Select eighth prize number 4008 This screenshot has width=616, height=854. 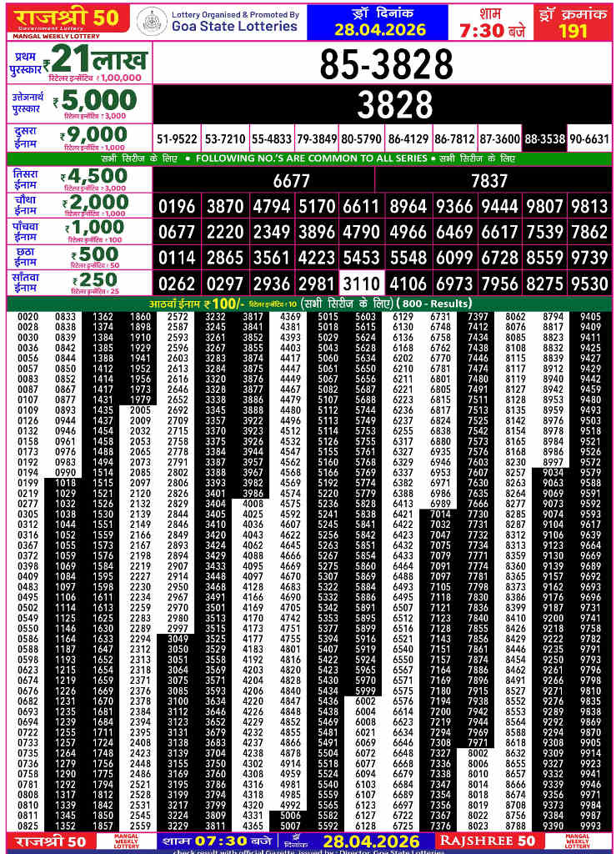253,504
